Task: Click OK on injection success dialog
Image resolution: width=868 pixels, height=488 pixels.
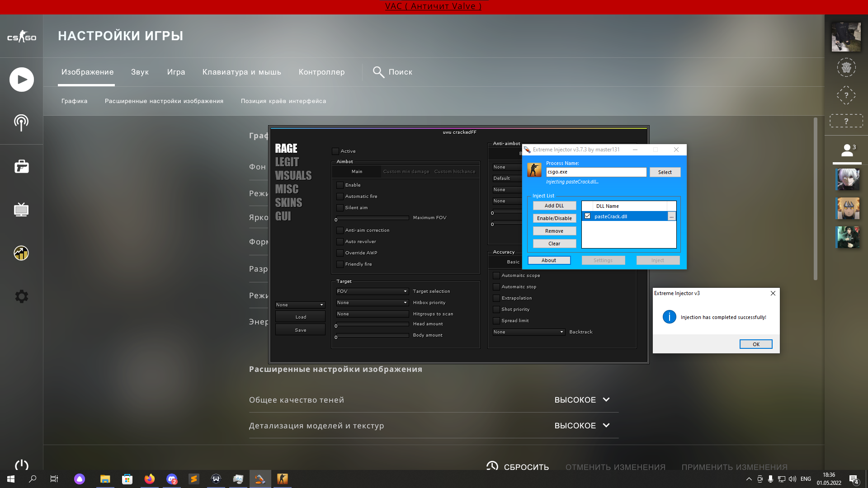Action: pyautogui.click(x=755, y=344)
